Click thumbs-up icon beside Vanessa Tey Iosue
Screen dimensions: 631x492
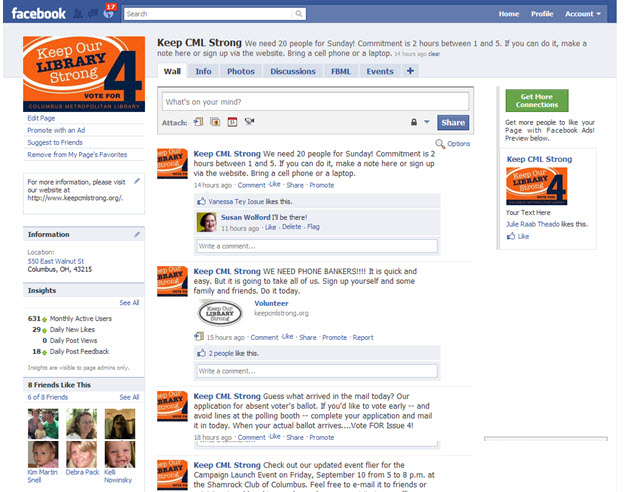tap(202, 201)
